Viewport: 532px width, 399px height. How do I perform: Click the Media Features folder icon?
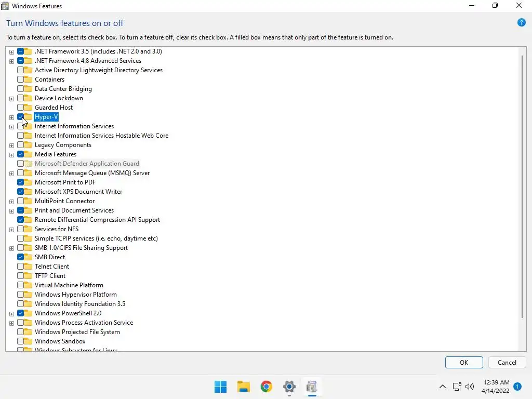29,154
